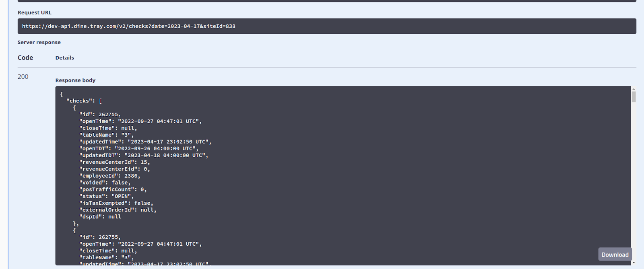
Task: Click the second check's "id": 262755 line
Action: click(100, 237)
